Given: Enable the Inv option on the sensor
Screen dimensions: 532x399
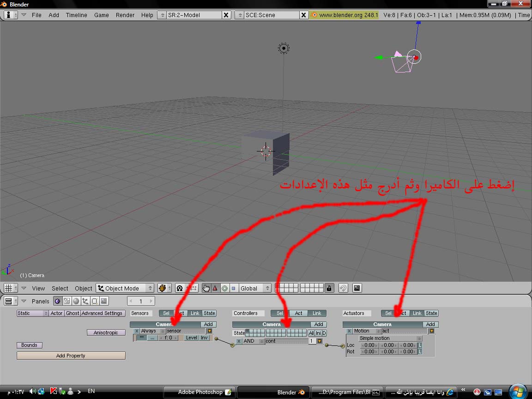Looking at the screenshot, I should (204, 338).
